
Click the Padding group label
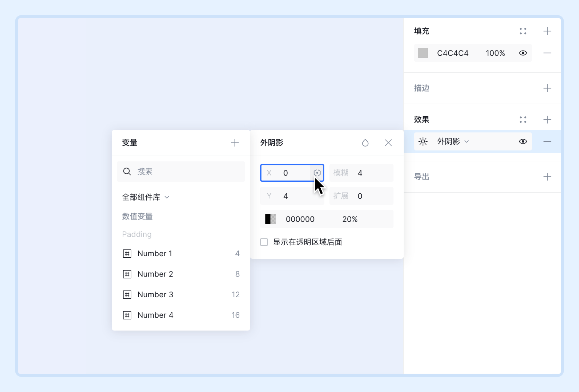click(137, 234)
